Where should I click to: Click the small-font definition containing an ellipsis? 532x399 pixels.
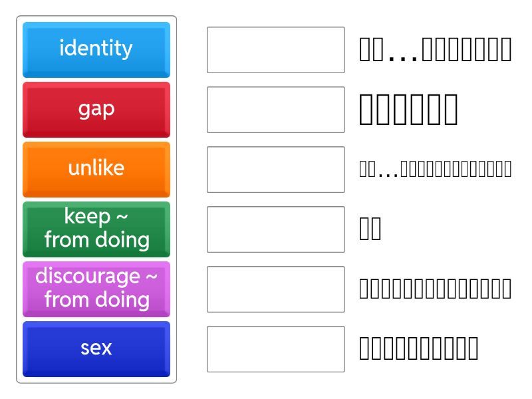point(435,170)
